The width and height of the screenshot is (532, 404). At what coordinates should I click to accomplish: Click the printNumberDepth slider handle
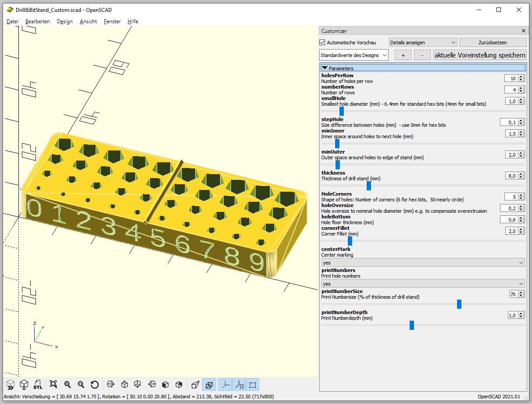pyautogui.click(x=412, y=325)
